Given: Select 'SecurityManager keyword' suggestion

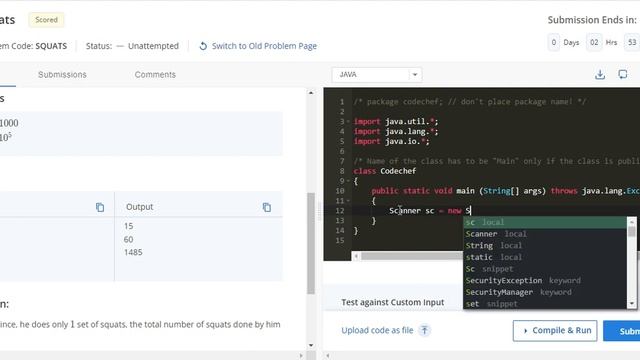Looking at the screenshot, I should click(545, 292).
